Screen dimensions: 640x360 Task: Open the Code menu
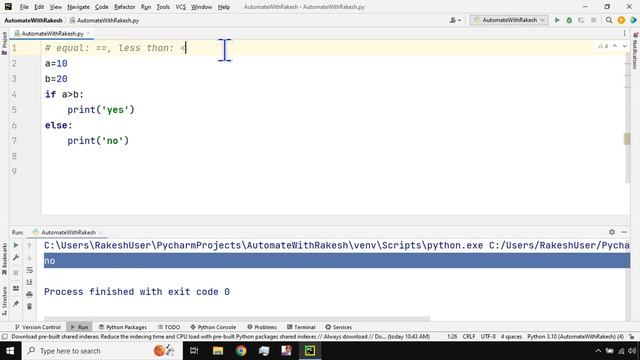point(102,7)
